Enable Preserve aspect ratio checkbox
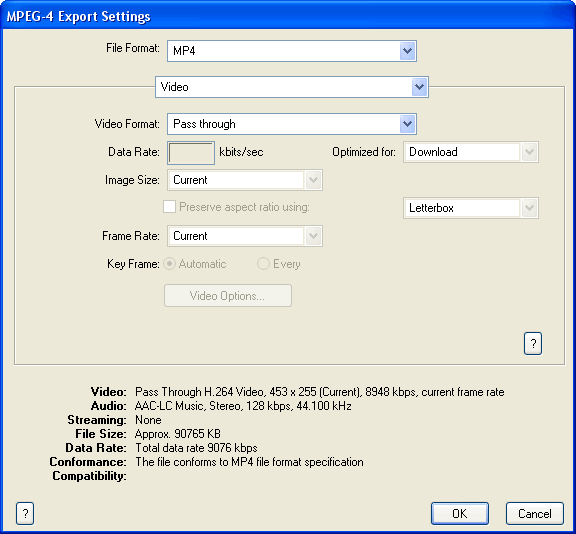 click(x=169, y=207)
